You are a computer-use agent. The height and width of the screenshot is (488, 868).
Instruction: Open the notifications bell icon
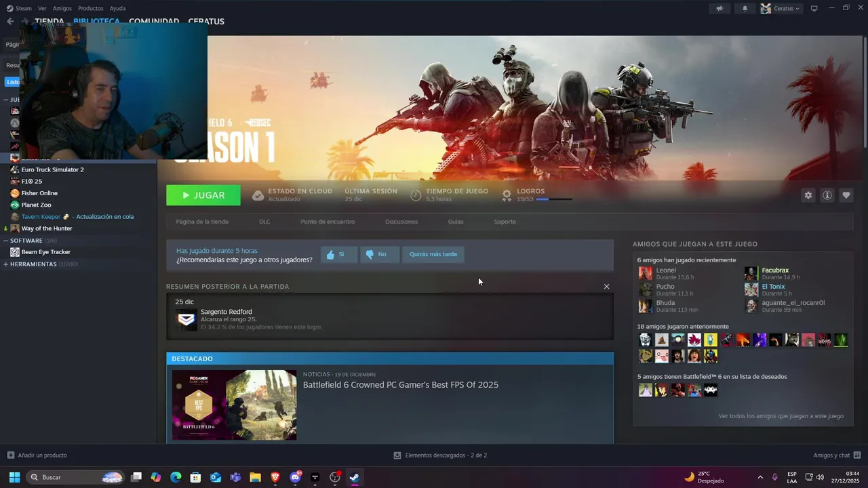[745, 9]
